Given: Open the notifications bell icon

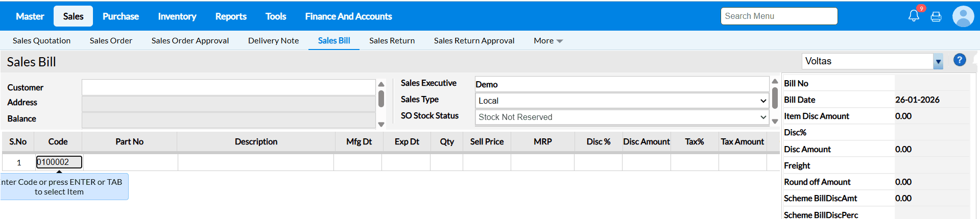Looking at the screenshot, I should (x=914, y=16).
